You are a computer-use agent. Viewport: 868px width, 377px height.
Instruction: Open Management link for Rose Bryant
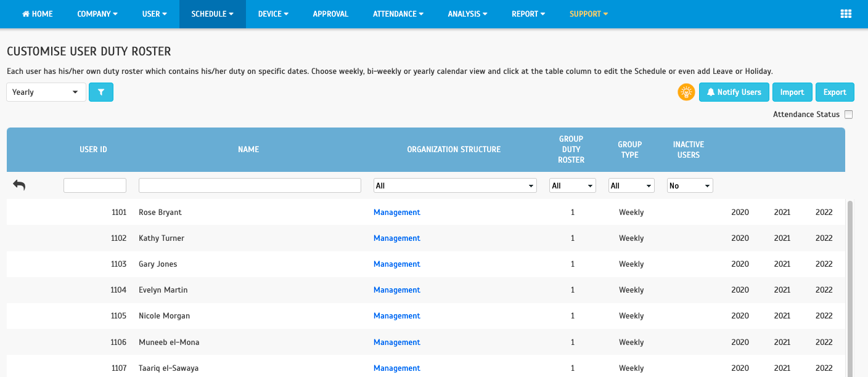click(397, 212)
